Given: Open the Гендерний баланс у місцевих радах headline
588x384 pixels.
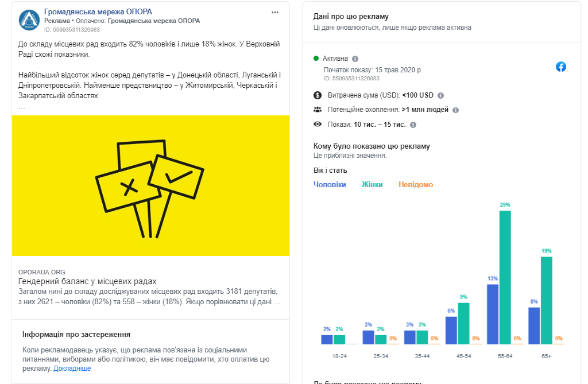Looking at the screenshot, I should 88,281.
